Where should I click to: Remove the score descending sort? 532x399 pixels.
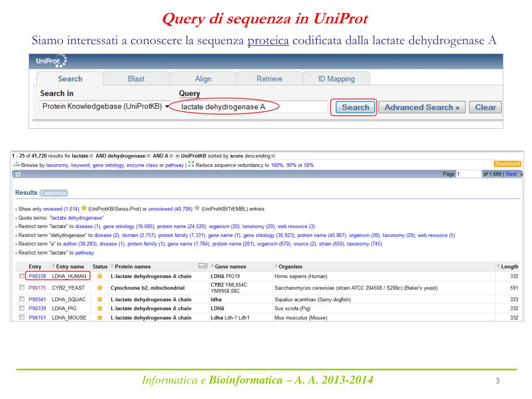tap(273, 156)
